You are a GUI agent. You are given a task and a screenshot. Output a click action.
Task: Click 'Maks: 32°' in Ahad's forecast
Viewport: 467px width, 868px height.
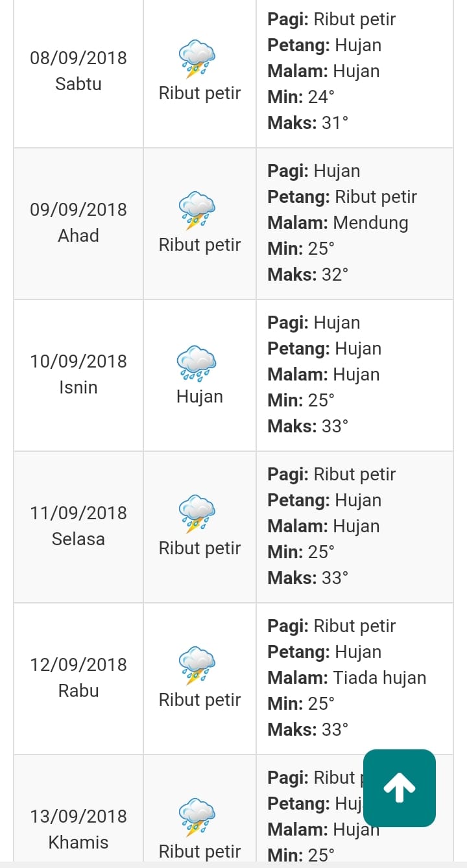coord(308,275)
